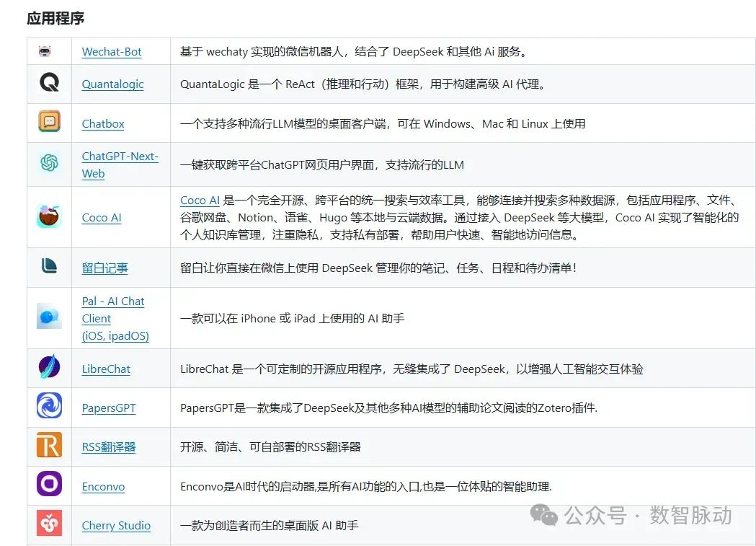Screen dimensions: 756x546
Task: Click text '基于 wechaty 实现的微信机器人'
Action: coord(262,52)
